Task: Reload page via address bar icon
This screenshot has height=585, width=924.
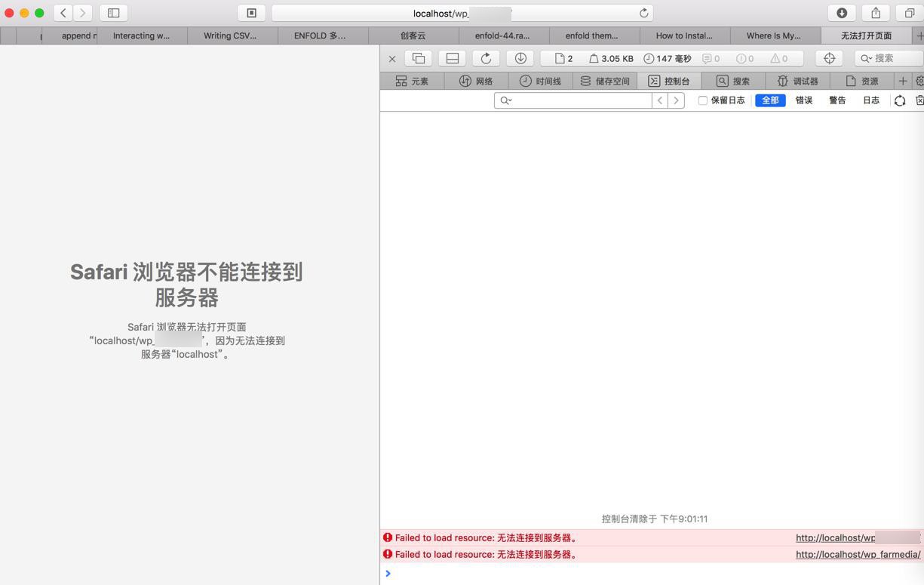Action: point(643,13)
